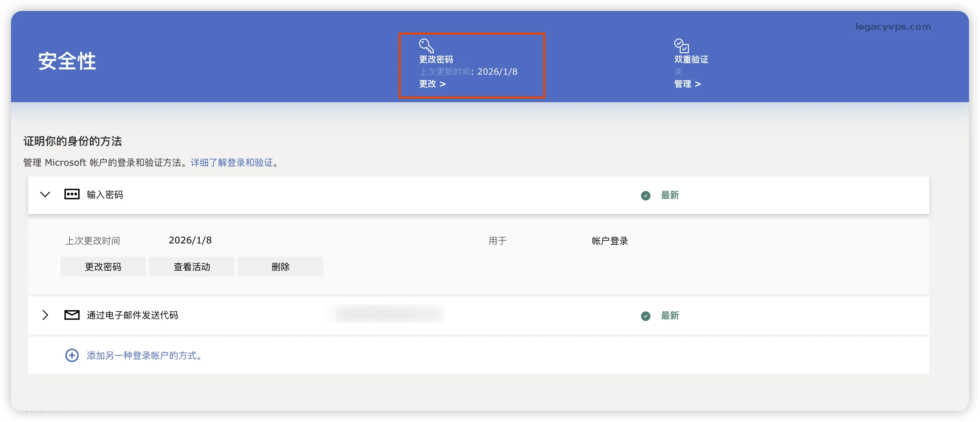Click the 输入密码 row label
980x422 pixels.
point(104,194)
